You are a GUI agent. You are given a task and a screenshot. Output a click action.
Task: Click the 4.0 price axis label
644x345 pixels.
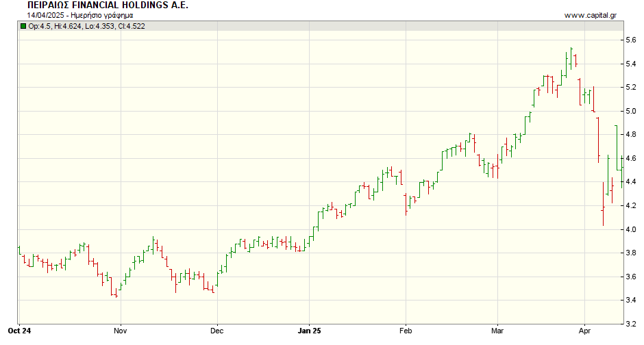630,229
